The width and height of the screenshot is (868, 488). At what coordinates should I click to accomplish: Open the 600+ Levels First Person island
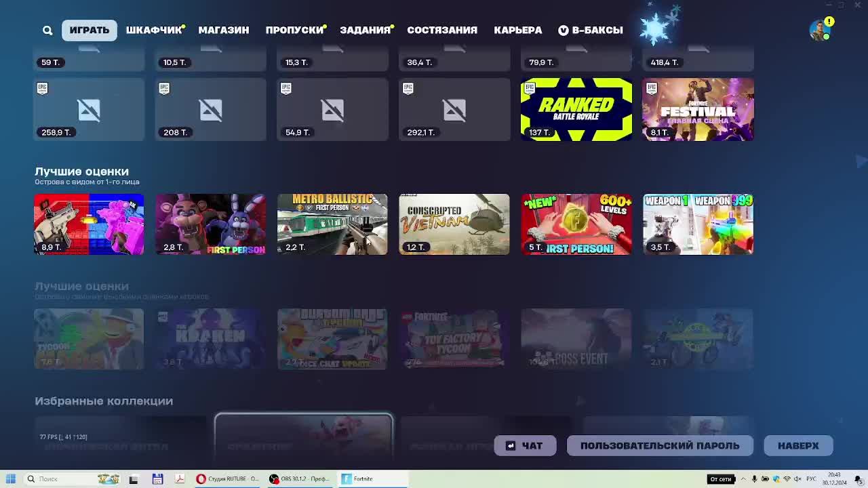click(576, 224)
